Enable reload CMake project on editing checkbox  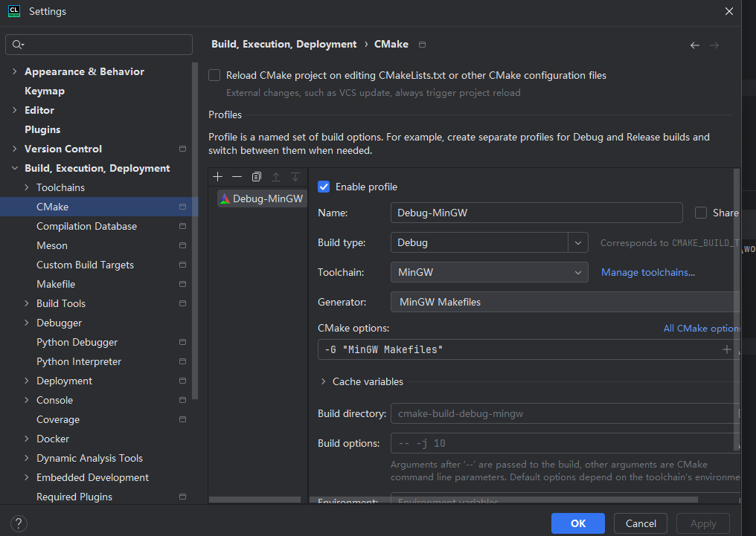tap(214, 75)
